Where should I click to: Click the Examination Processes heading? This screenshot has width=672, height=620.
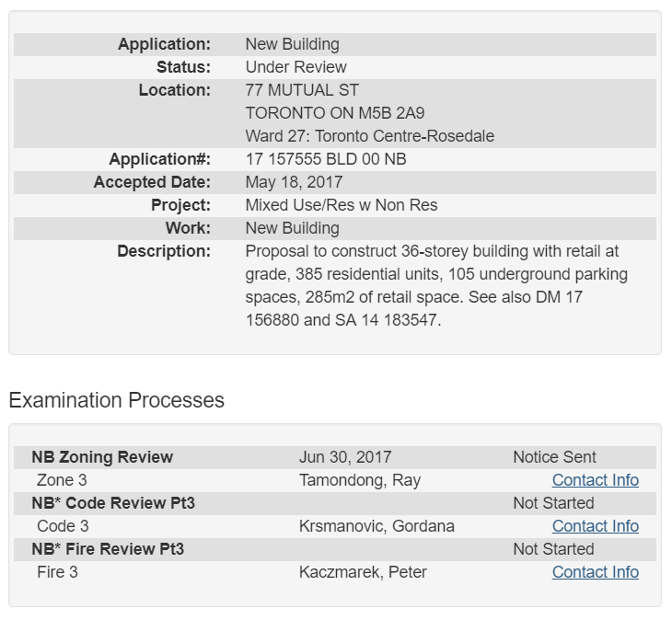coord(116,400)
